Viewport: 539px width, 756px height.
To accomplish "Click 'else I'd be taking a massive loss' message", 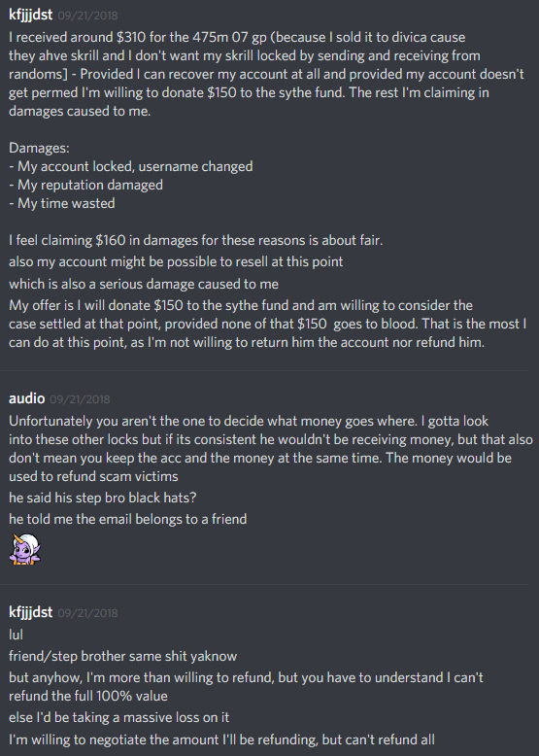I will (x=119, y=717).
